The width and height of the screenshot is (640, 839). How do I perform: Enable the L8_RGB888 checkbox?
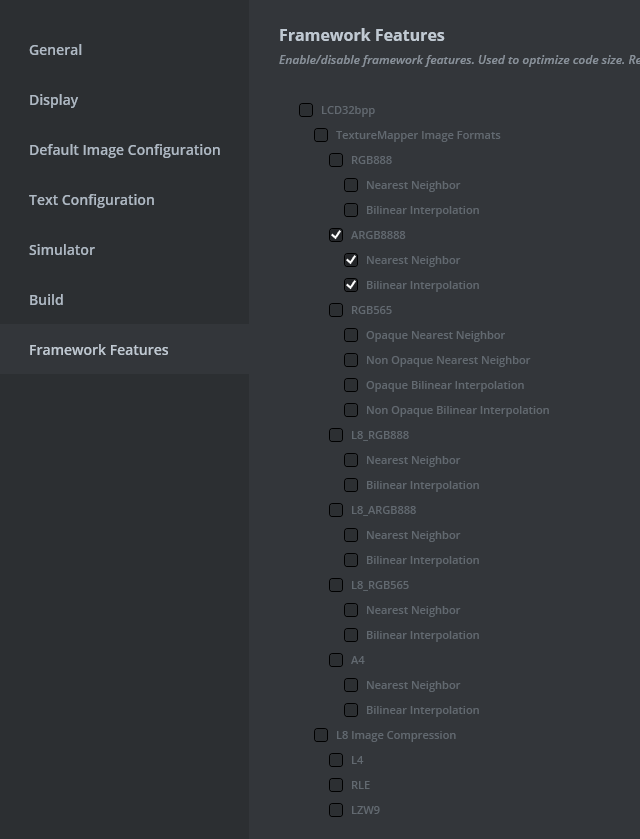pyautogui.click(x=336, y=435)
